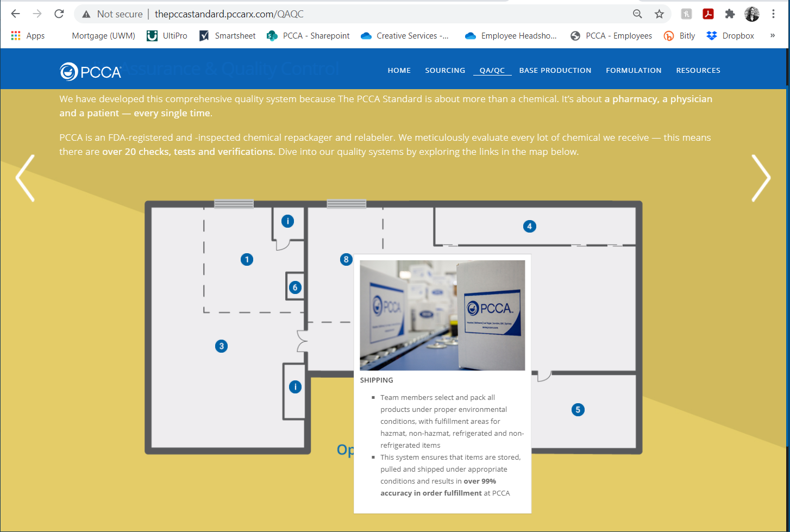Click map marker number 1
Viewport: 790px width, 532px height.
click(x=247, y=260)
